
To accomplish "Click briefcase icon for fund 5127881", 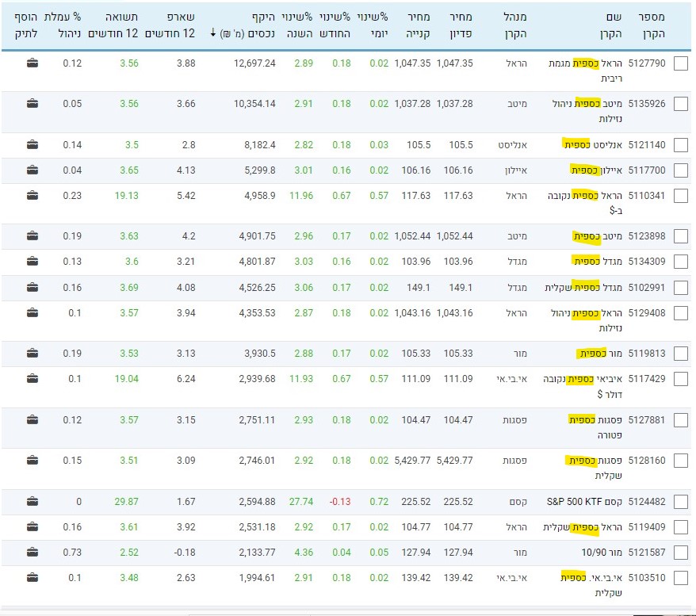I will point(33,419).
